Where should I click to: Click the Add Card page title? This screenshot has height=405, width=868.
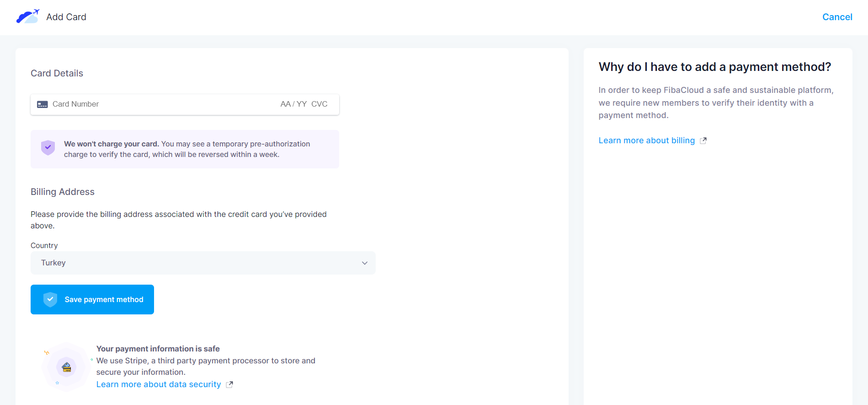click(x=66, y=17)
